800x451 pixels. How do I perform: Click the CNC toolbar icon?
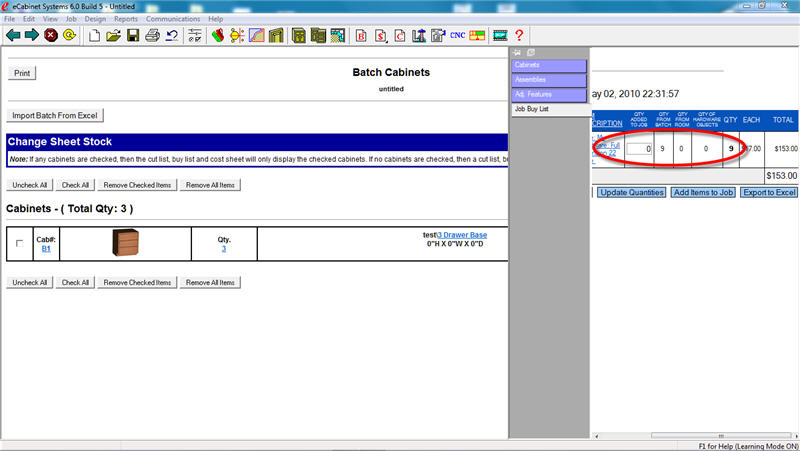pyautogui.click(x=457, y=36)
